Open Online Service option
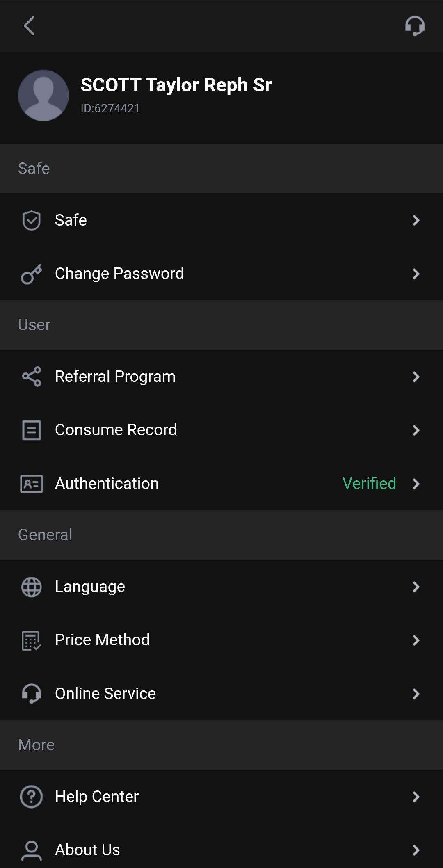The image size is (443, 868). (x=105, y=694)
